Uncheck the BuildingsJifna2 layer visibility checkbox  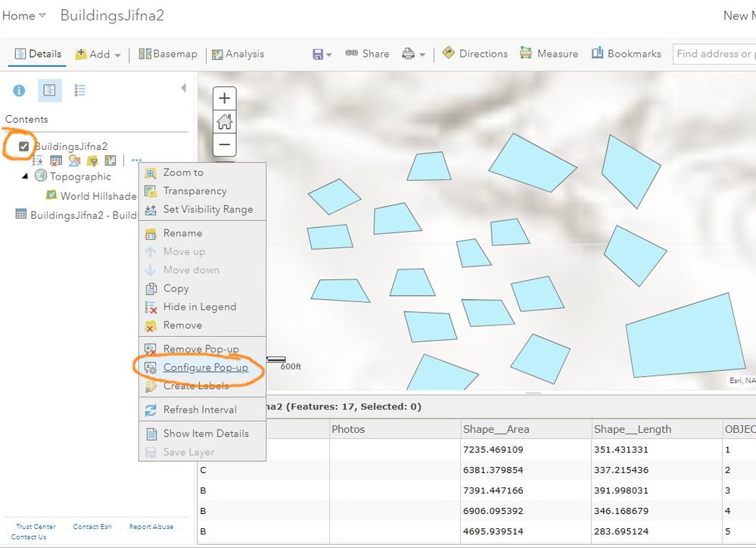point(23,146)
